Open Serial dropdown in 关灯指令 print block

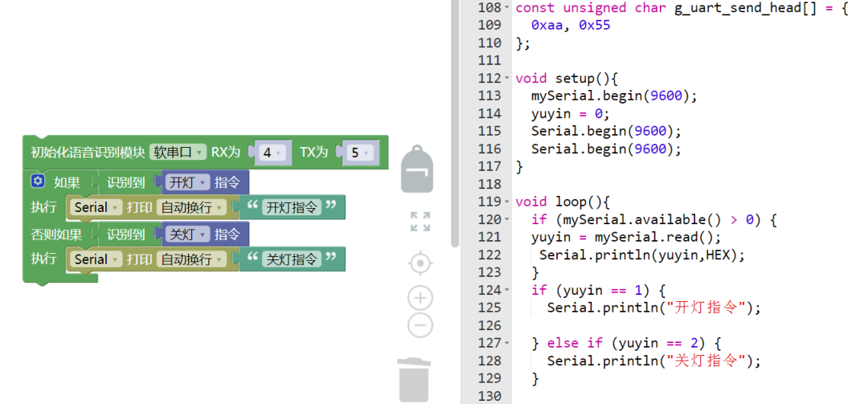96,259
